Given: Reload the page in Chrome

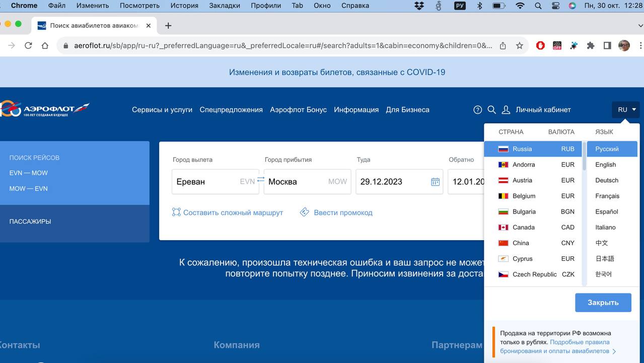Looking at the screenshot, I should [28, 45].
